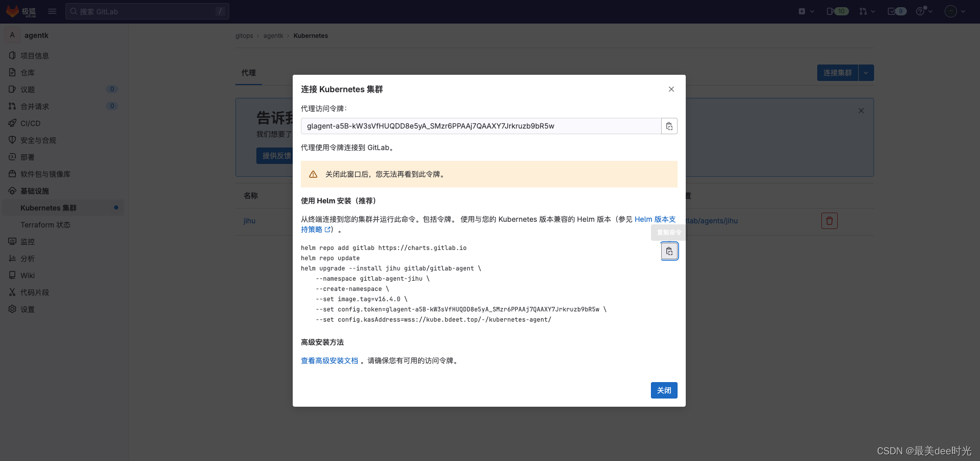Image resolution: width=980 pixels, height=461 pixels.
Task: Open the help menu dropdown
Action: coord(924,11)
